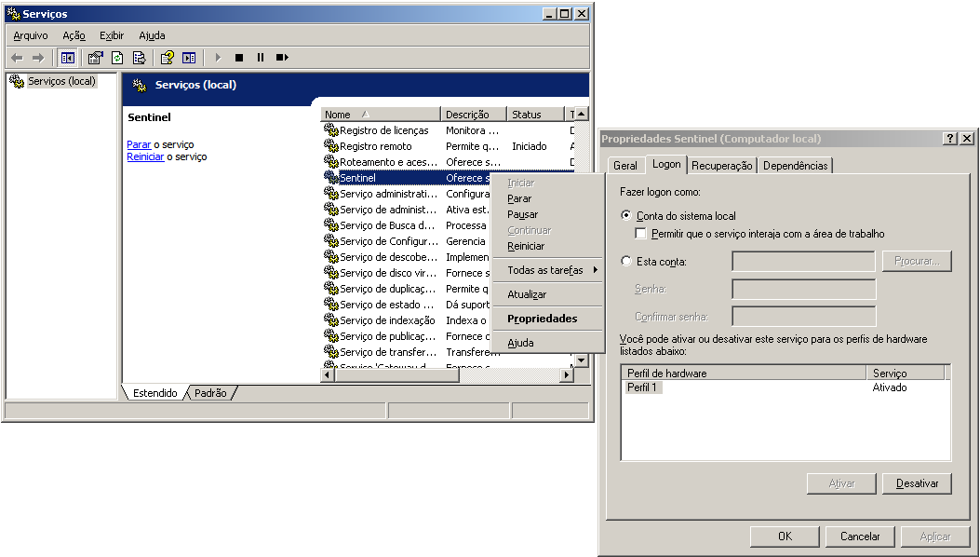Click the gear icon of Serviço de estado ...
The width and height of the screenshot is (980, 557).
[330, 305]
